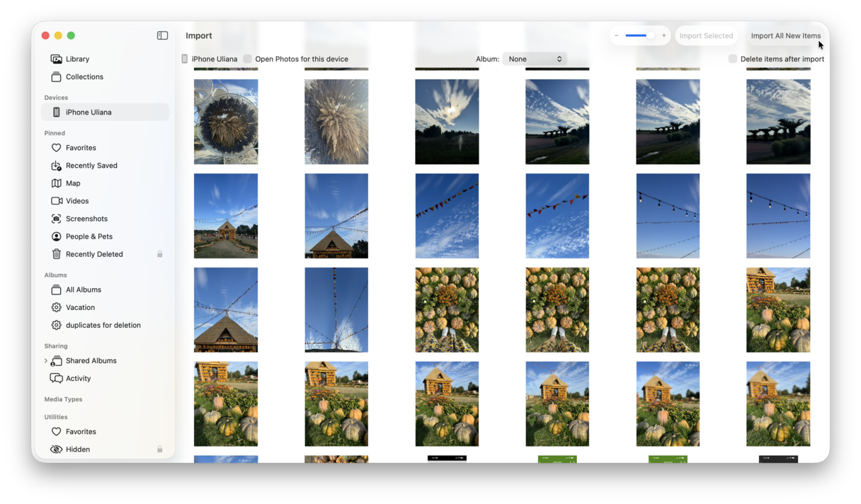Click the Import Selected button
The width and height of the screenshot is (861, 504).
pos(706,35)
